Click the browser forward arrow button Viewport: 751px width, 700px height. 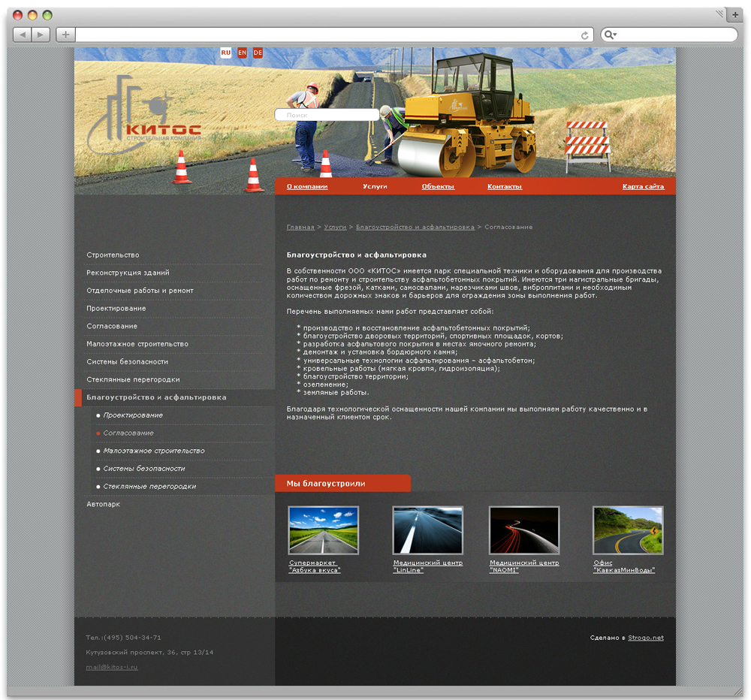pyautogui.click(x=41, y=35)
